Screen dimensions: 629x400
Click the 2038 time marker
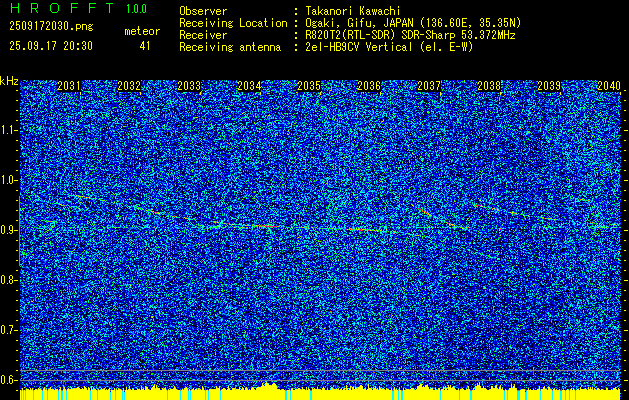pos(489,86)
